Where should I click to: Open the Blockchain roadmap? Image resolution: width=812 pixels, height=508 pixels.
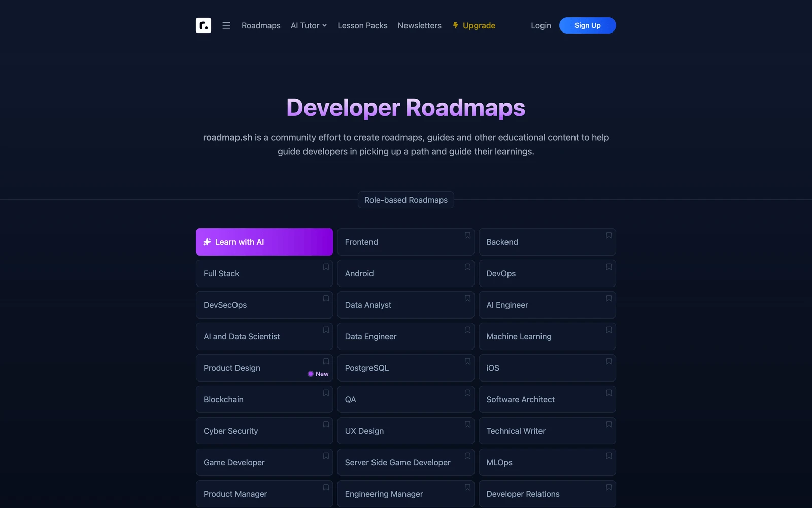point(264,399)
